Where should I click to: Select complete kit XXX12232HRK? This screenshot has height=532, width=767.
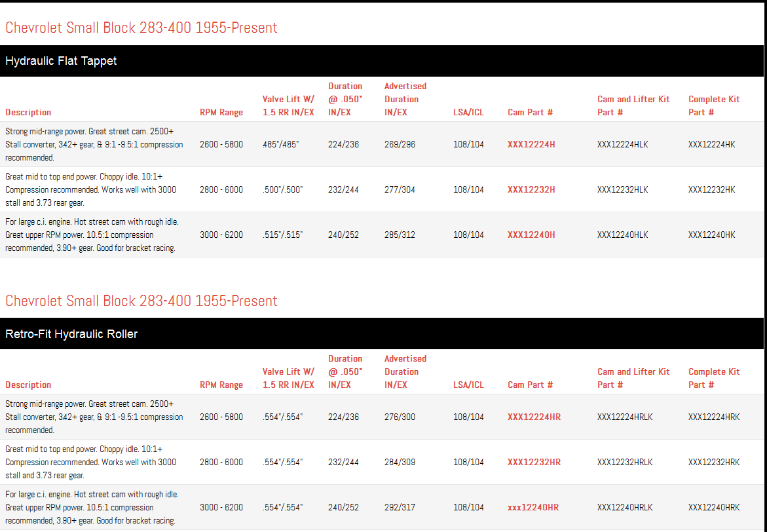click(714, 462)
